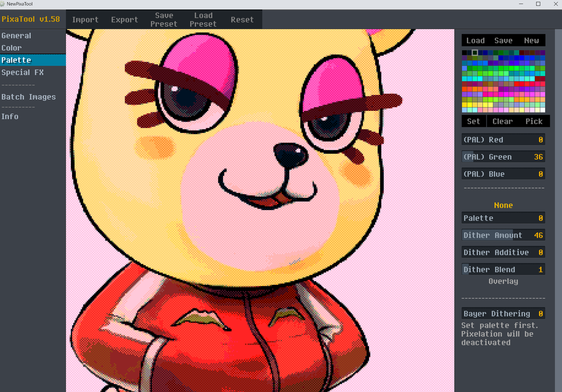The image size is (562, 392).
Task: Switch to the General section
Action: coord(33,36)
